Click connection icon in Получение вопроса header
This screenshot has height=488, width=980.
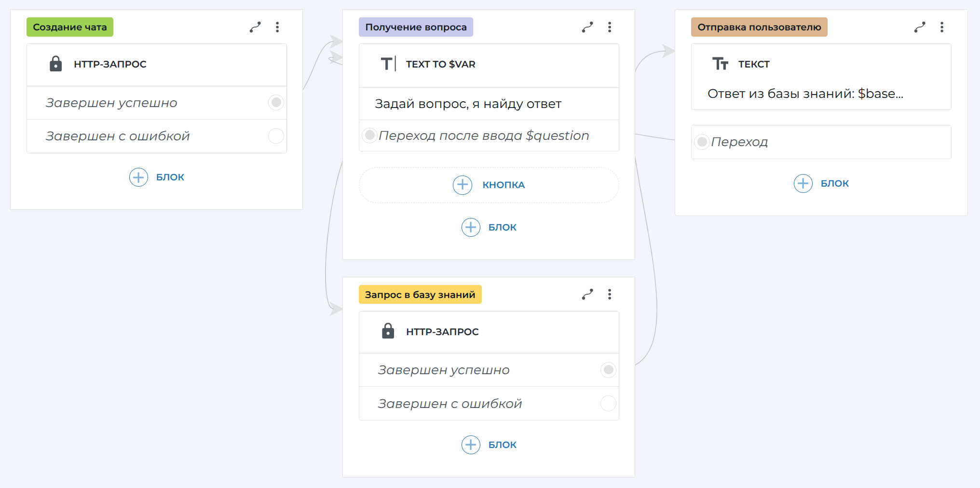point(587,27)
